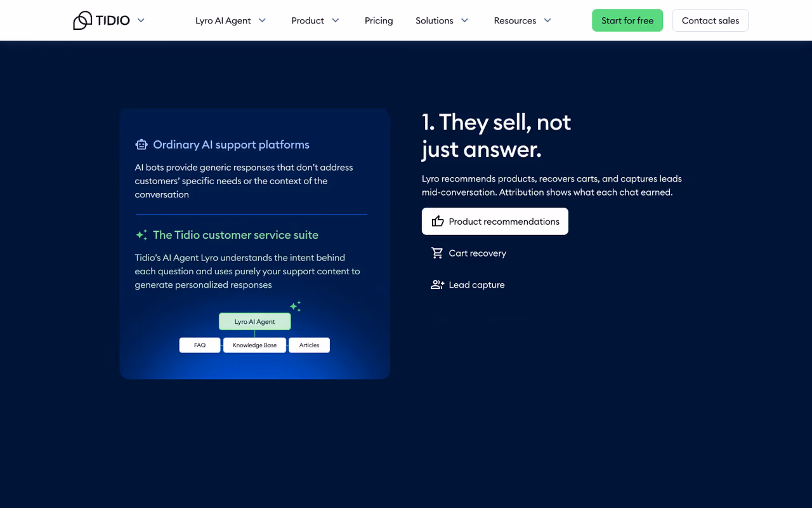Click the Start for free button
Screen dimensions: 812x508
(627, 20)
